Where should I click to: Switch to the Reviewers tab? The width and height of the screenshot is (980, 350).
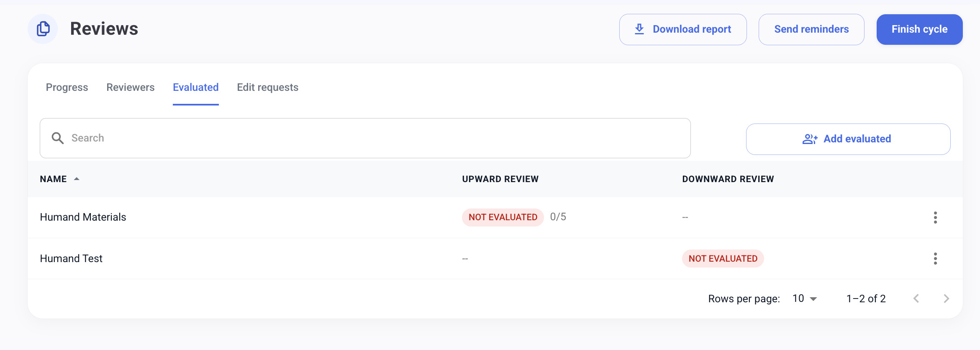tap(130, 87)
